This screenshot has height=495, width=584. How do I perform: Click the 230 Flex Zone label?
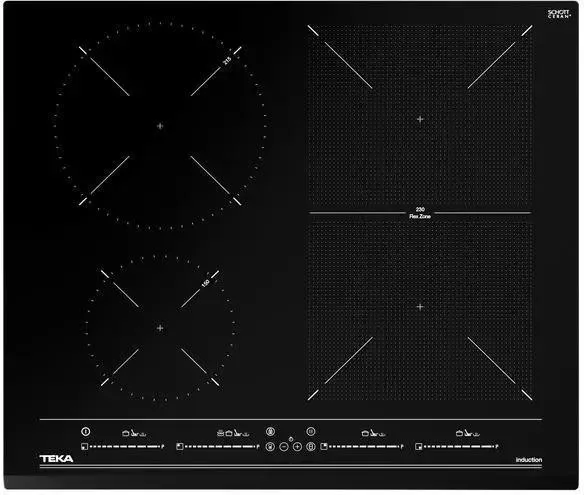[x=420, y=213]
